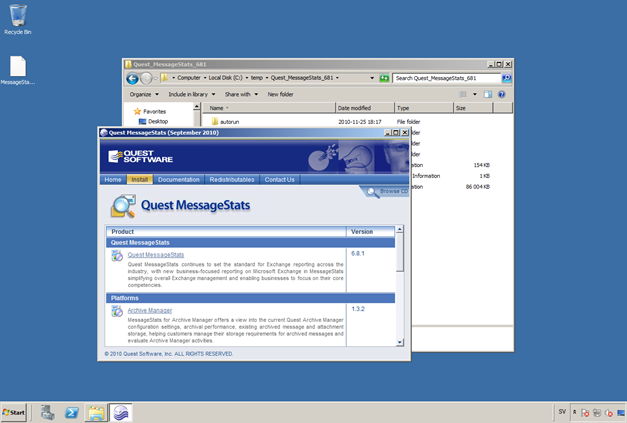Go to the Contact Us tab

pos(280,180)
